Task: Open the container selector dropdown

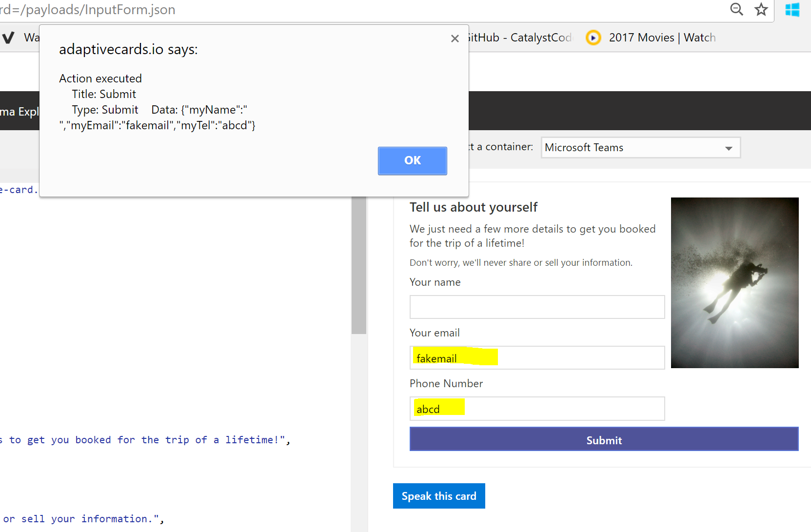Action: pyautogui.click(x=640, y=147)
